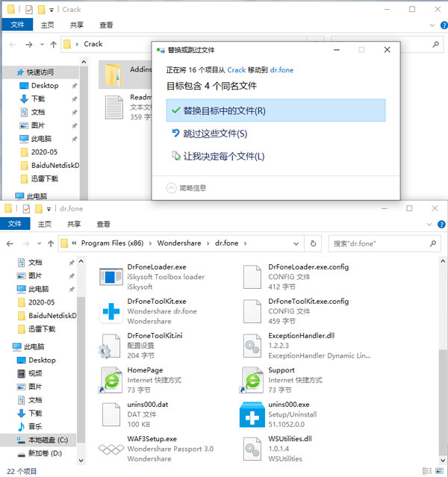Select unins000.exe uninstaller icon
The width and height of the screenshot is (448, 477).
click(252, 414)
